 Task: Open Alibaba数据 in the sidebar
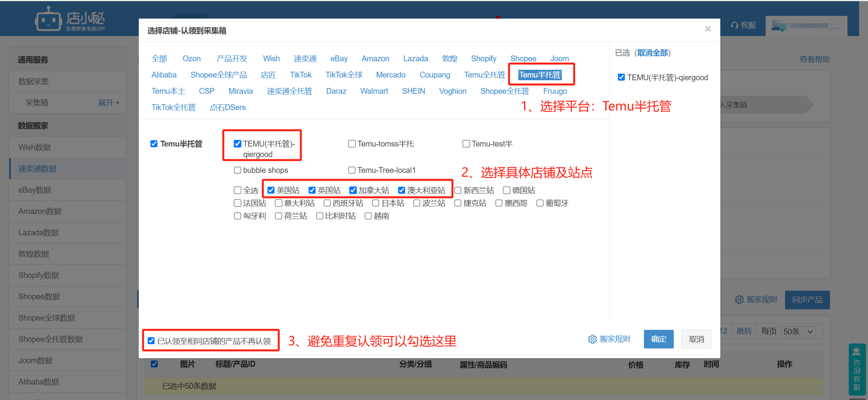coord(67,382)
